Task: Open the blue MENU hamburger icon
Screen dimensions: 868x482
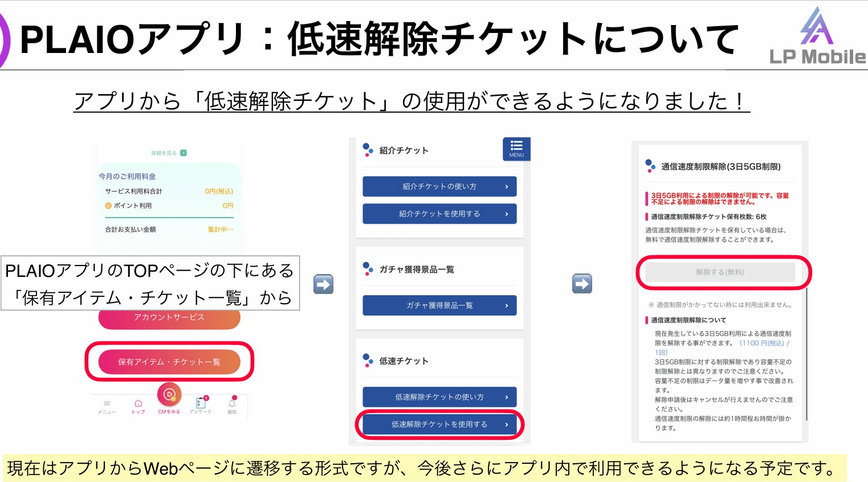Action: [516, 148]
